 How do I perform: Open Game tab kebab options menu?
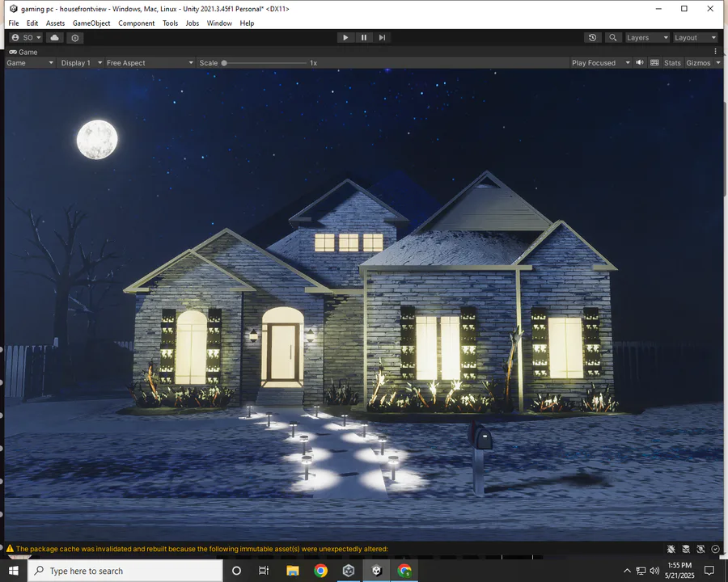pos(716,51)
